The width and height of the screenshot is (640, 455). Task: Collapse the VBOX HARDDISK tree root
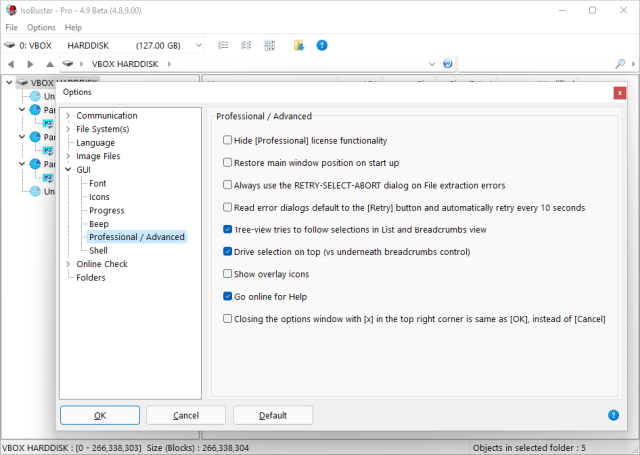(9, 83)
